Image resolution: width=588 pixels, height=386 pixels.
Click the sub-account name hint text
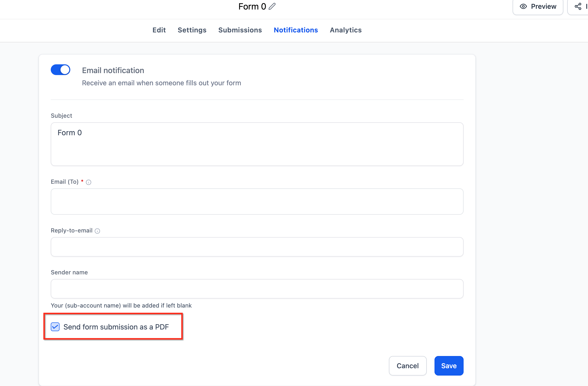121,306
